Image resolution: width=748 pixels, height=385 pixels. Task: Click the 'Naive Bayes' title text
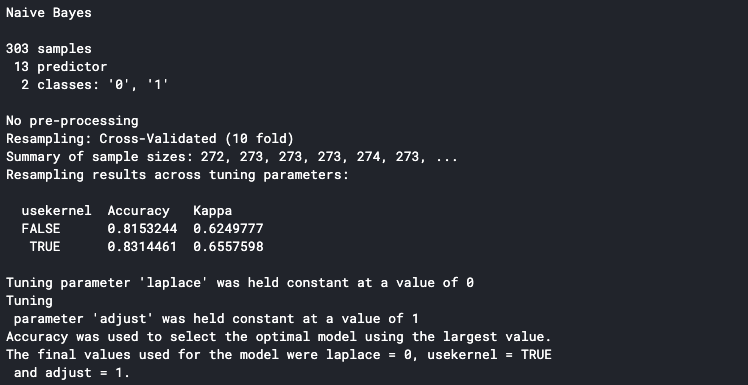coord(49,13)
